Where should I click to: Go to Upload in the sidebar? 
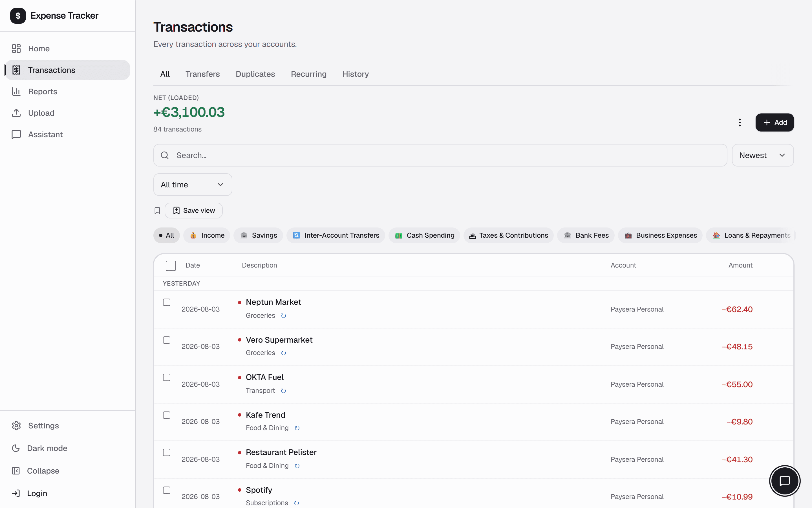(x=67, y=113)
